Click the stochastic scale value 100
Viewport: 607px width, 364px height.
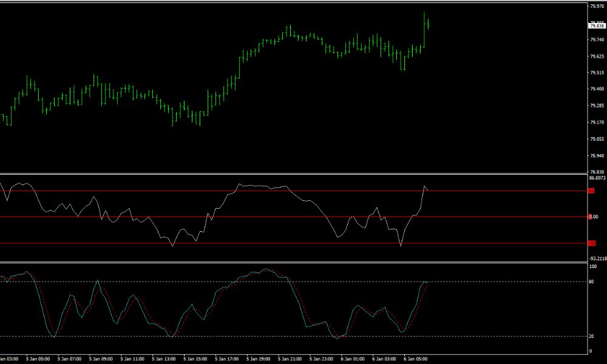[592, 266]
